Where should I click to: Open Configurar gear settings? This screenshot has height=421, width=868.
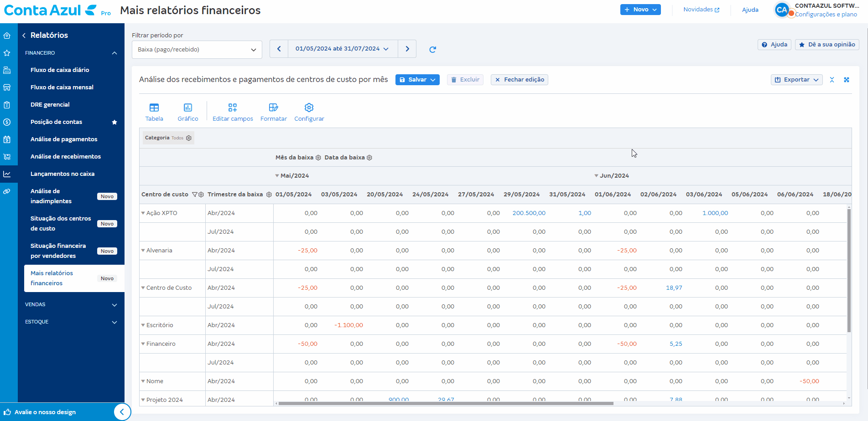click(x=309, y=112)
